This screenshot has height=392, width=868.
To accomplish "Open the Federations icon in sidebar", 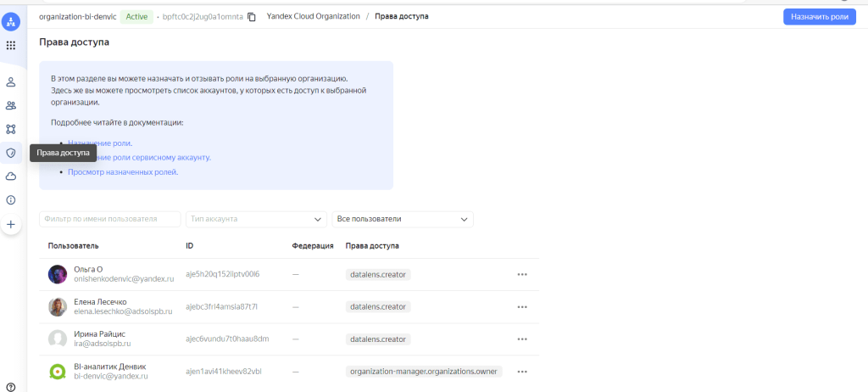I will click(x=11, y=129).
